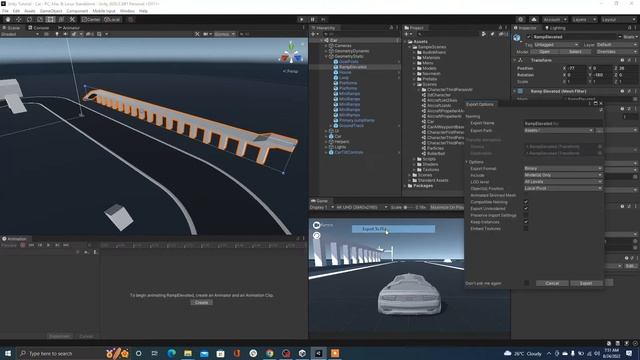This screenshot has width=640, height=360.
Task: Click Export Name input field
Action: click(x=563, y=123)
